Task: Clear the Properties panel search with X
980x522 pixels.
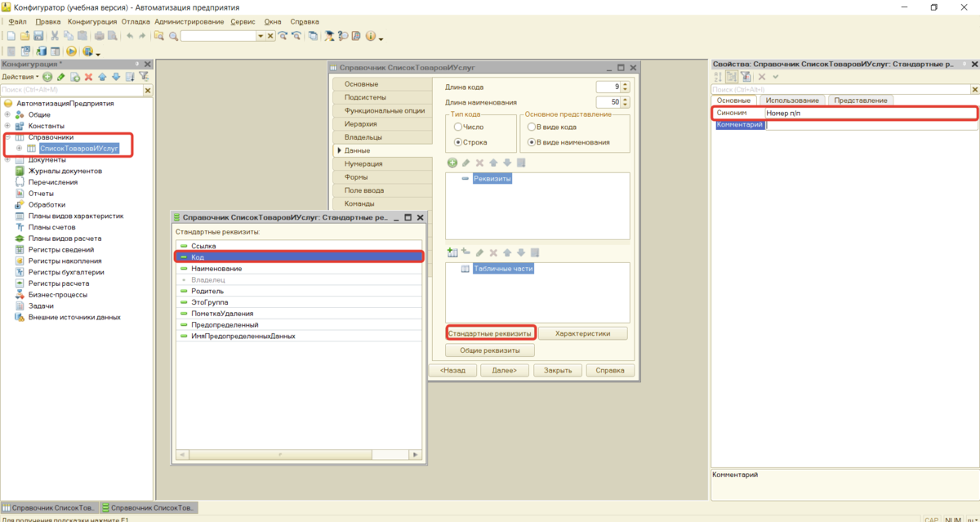Action: [973, 89]
